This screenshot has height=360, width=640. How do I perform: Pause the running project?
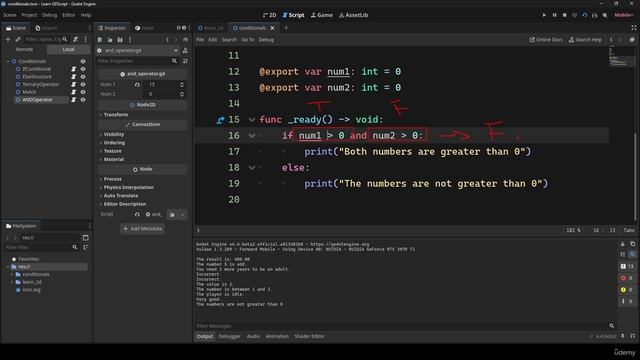554,15
